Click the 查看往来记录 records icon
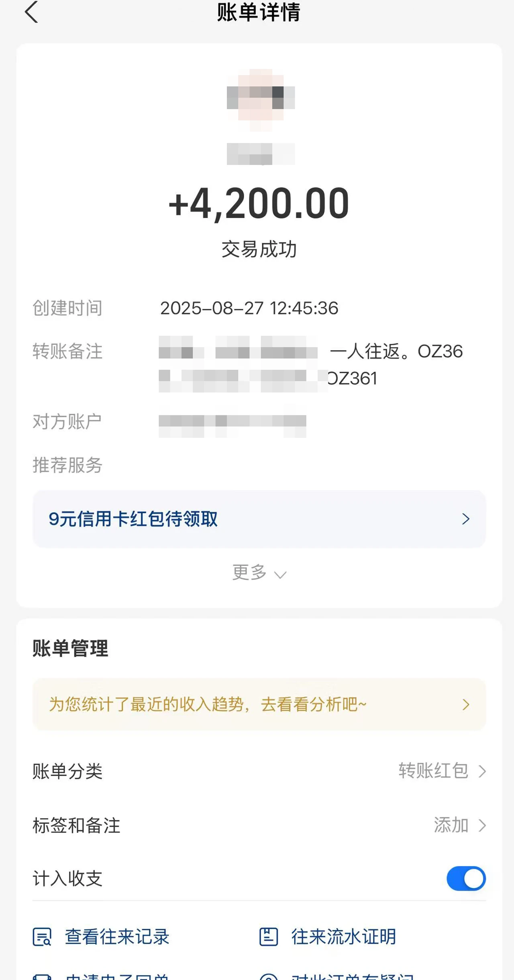This screenshot has width=514, height=980. [x=42, y=937]
